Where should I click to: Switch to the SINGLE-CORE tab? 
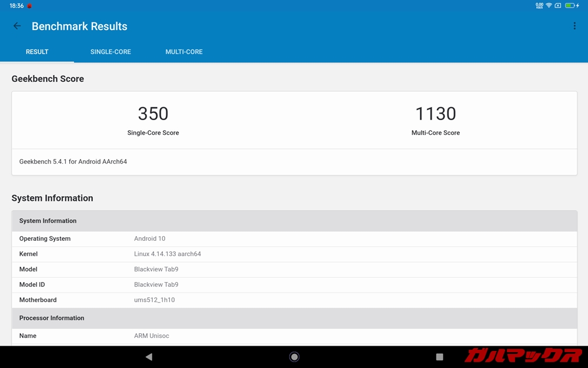pyautogui.click(x=111, y=52)
